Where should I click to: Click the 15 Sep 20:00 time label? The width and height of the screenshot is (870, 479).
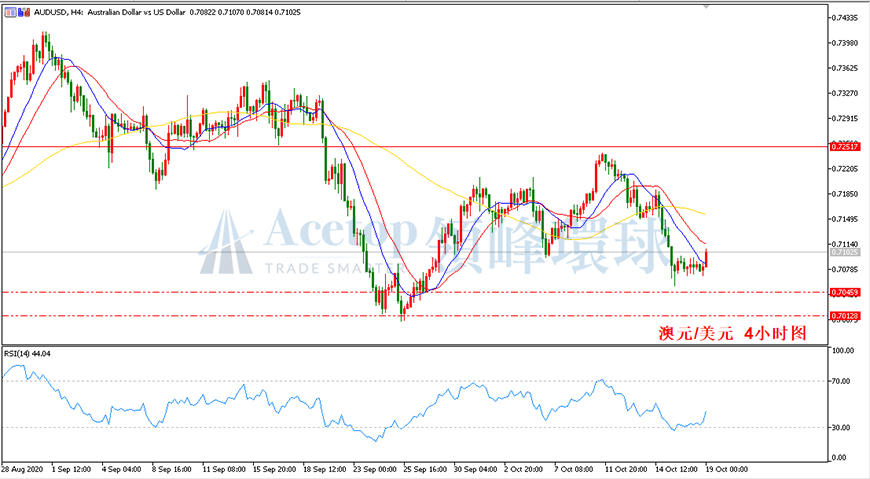274,470
